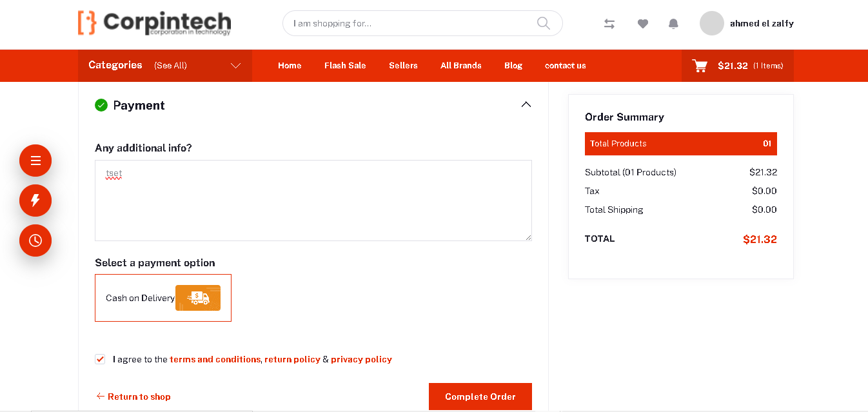
Task: Open the wishlist heart icon
Action: click(x=643, y=23)
